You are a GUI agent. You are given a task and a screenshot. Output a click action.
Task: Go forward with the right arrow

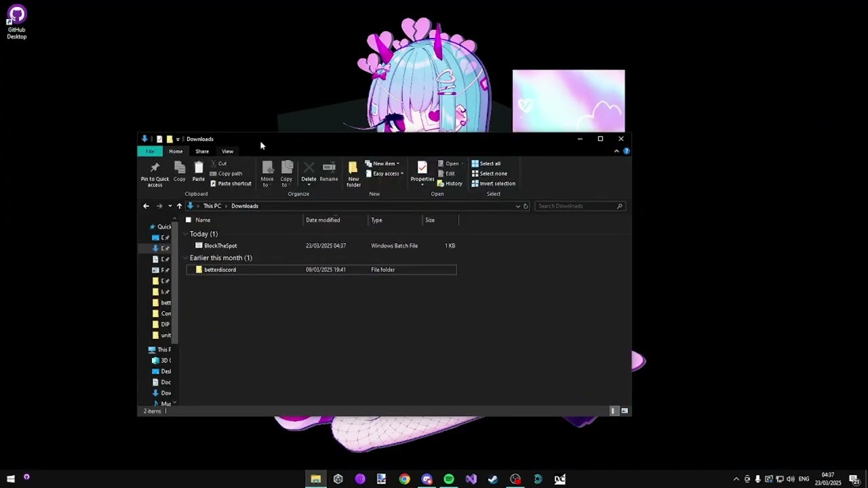159,206
